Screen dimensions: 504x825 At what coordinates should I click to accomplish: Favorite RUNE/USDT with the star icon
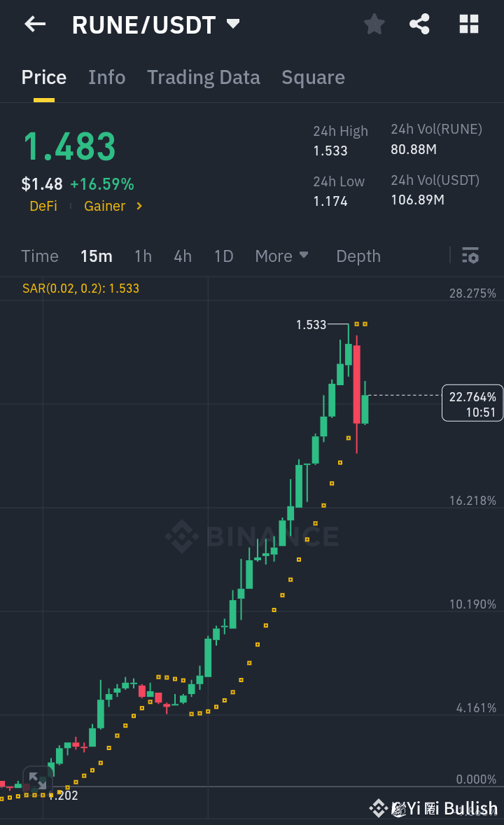374,23
